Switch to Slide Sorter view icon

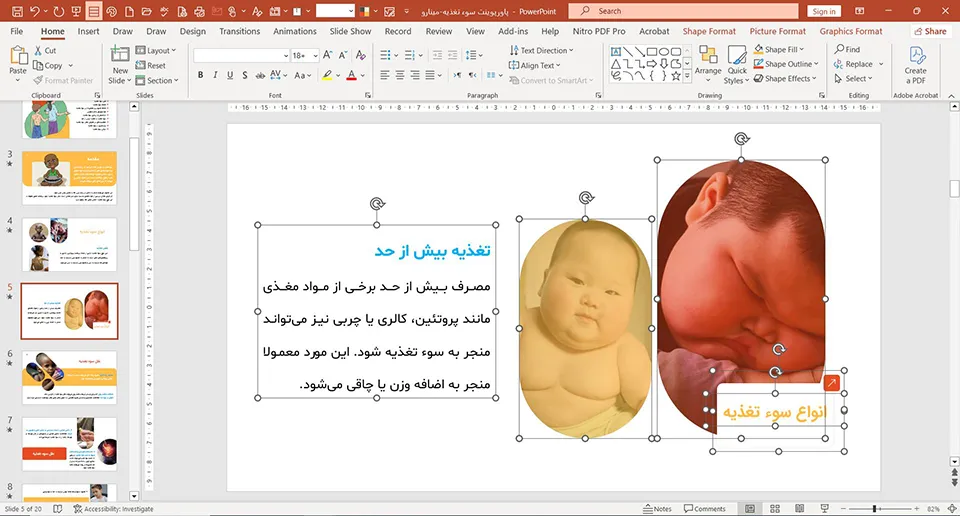point(774,509)
